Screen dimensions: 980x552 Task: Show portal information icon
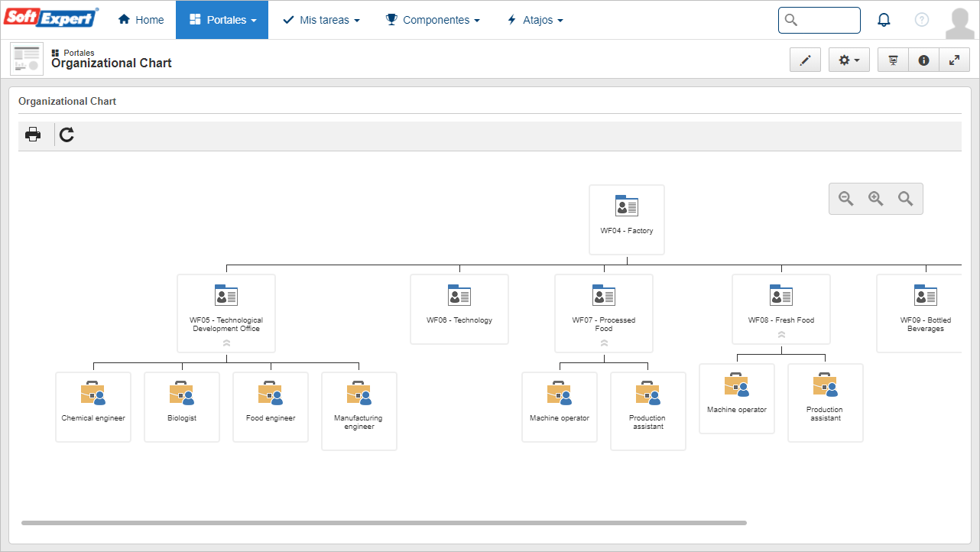[x=923, y=60]
